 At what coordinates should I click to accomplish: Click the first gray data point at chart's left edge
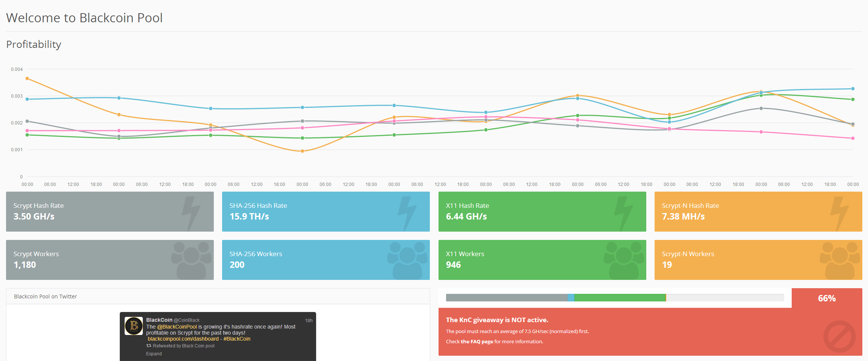(27, 121)
